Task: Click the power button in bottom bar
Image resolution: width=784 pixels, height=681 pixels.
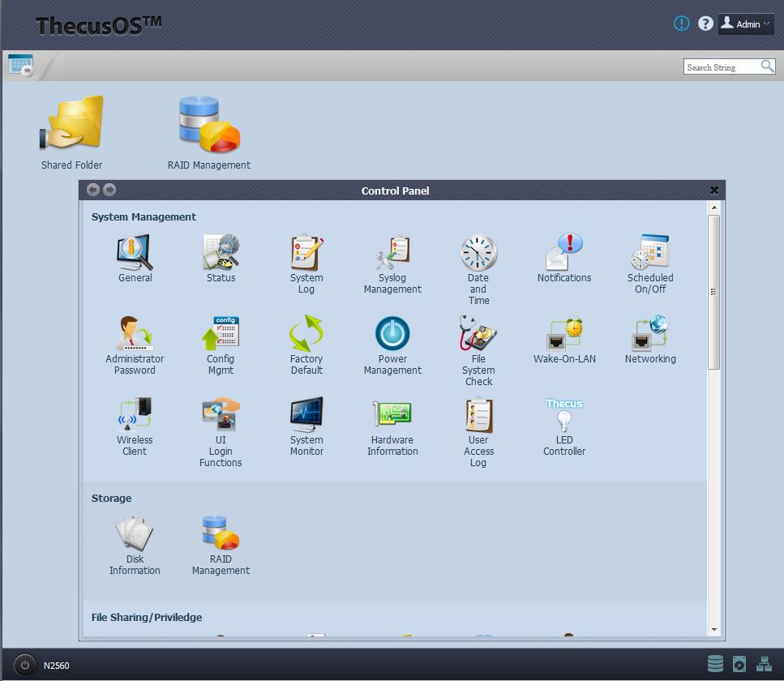Action: pos(24,666)
